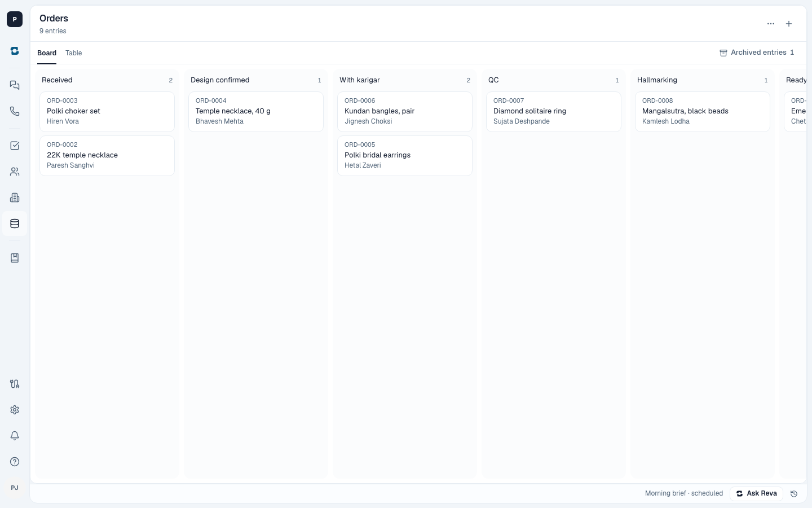The height and width of the screenshot is (508, 812).
Task: Click the With karigar column header
Action: 360,80
